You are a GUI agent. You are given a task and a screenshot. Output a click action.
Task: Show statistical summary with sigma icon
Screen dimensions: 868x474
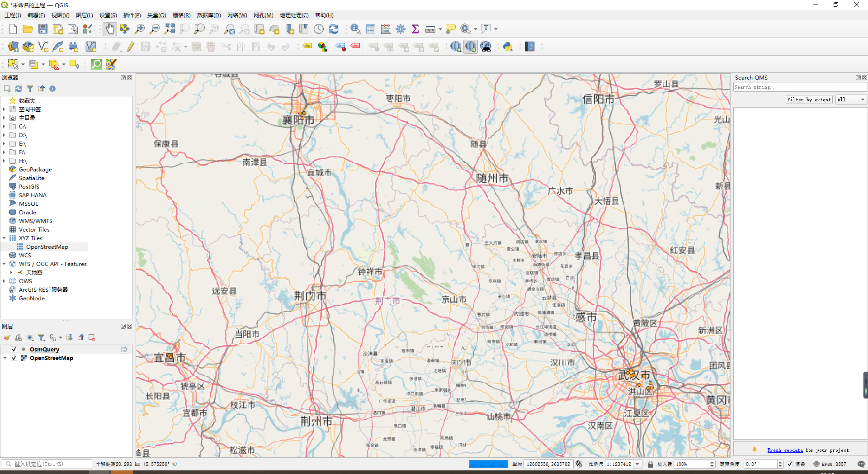coord(415,29)
